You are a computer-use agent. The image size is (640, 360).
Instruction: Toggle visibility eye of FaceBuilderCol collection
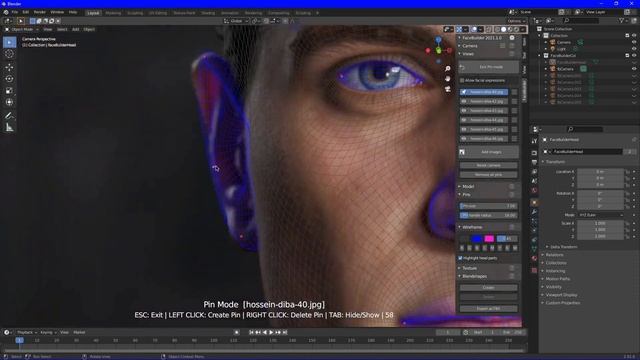(634, 55)
